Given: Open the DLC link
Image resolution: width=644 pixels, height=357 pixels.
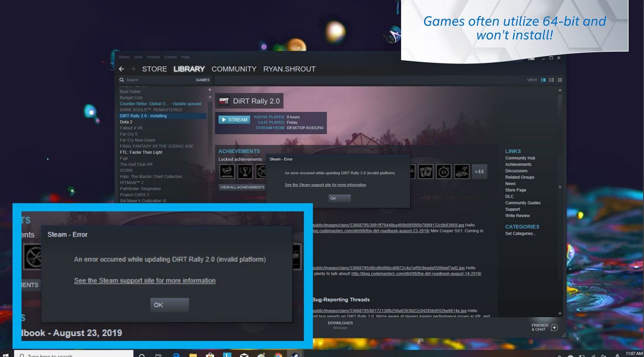Looking at the screenshot, I should click(x=510, y=196).
